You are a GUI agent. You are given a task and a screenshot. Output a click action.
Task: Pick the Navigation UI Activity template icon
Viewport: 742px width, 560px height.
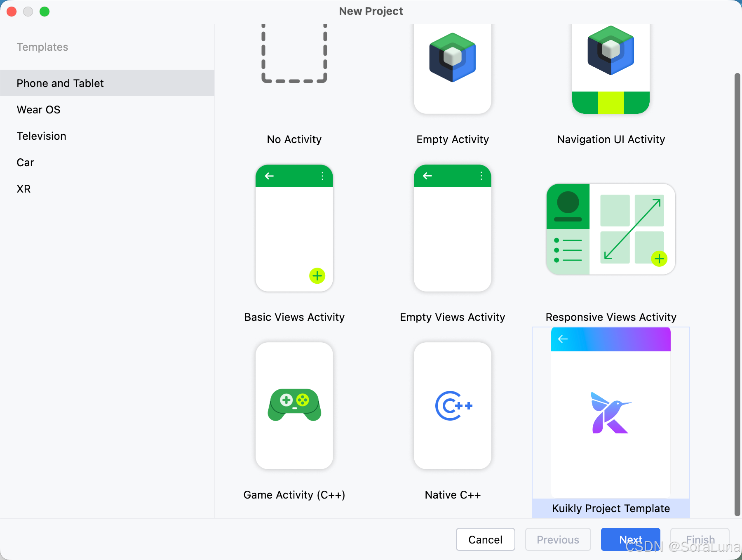click(611, 68)
